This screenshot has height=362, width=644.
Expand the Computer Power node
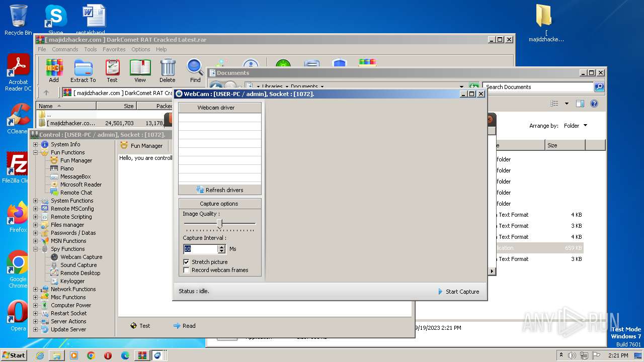[x=36, y=305]
